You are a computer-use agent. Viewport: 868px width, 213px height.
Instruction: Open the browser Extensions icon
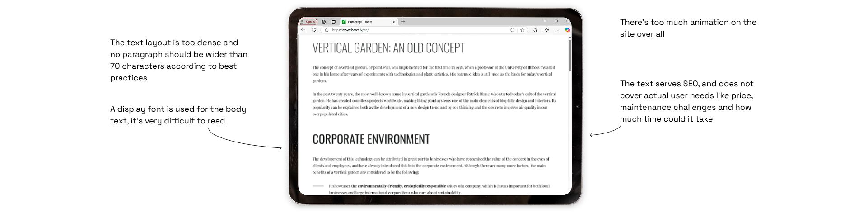coord(535,30)
